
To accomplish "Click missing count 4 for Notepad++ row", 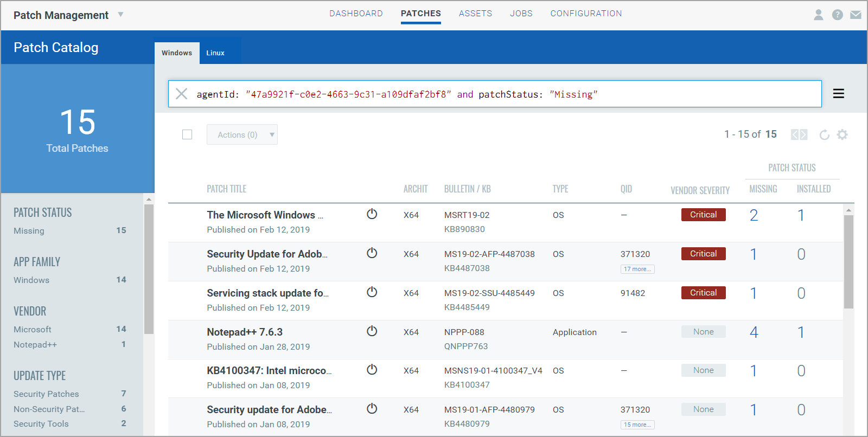I will (754, 332).
